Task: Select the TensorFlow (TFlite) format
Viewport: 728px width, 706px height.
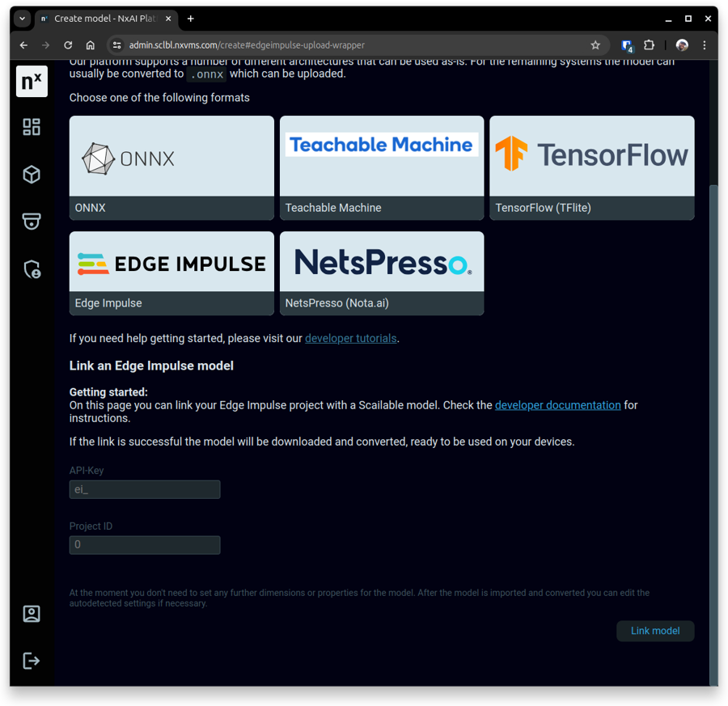Action: pyautogui.click(x=591, y=167)
